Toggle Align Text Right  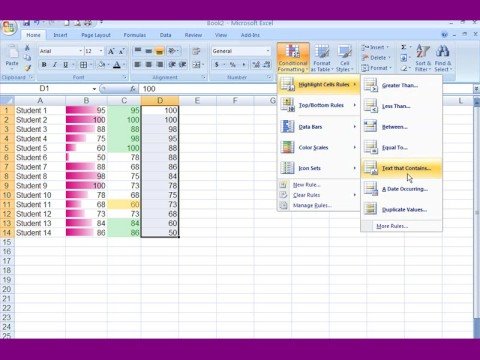160,65
